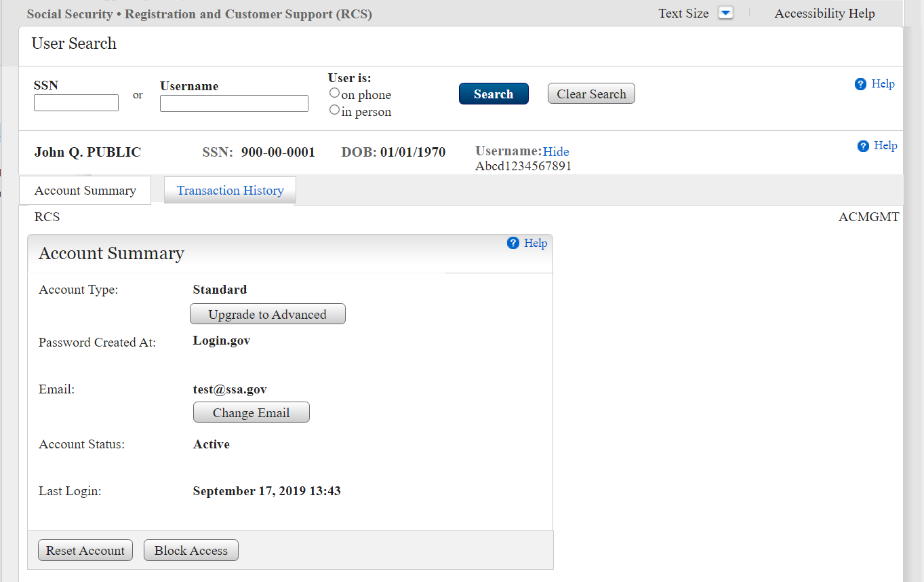Click the "ACMGMT" label
Screen dimensions: 924x582
pyautogui.click(x=869, y=217)
